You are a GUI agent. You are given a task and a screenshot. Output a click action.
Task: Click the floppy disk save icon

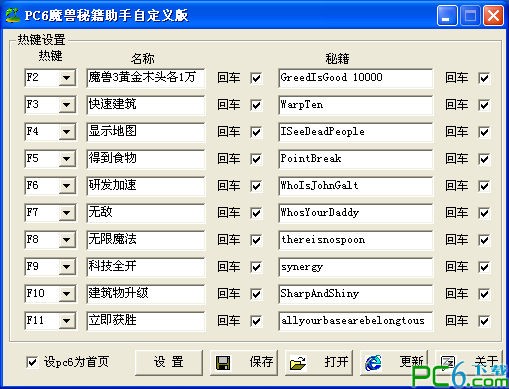click(223, 363)
